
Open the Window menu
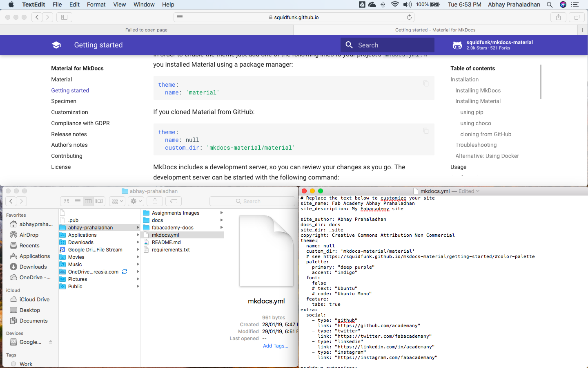[x=144, y=4]
